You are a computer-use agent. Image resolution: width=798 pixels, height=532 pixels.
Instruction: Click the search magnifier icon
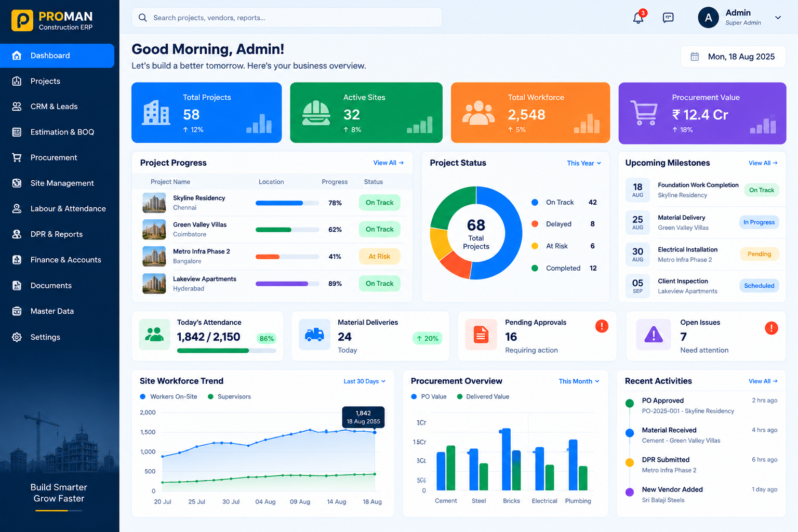[142, 18]
